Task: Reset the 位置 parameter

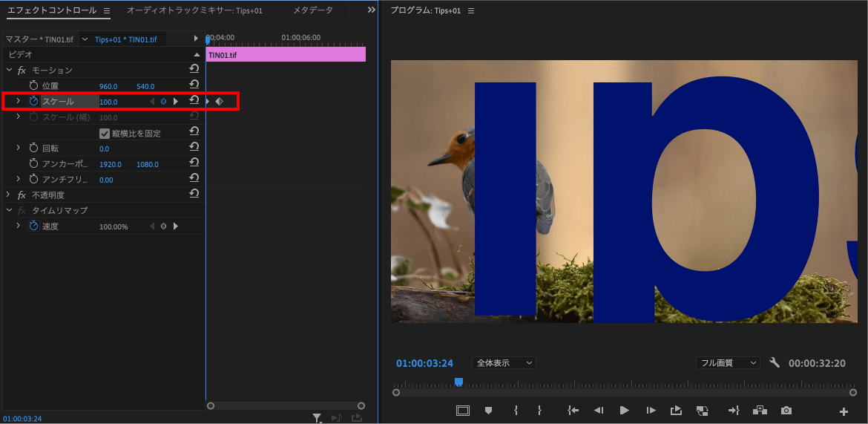Action: coord(194,85)
